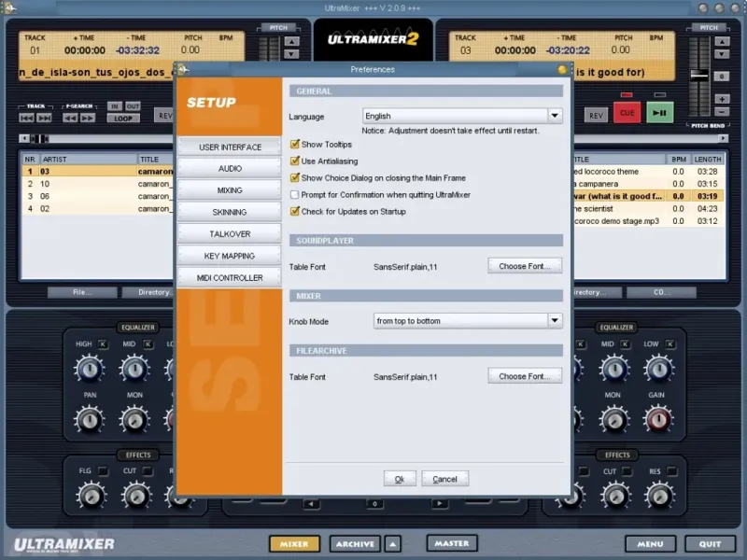Toggle kill button next to left HIGH
Screen dimensions: 747x560
[x=103, y=343]
